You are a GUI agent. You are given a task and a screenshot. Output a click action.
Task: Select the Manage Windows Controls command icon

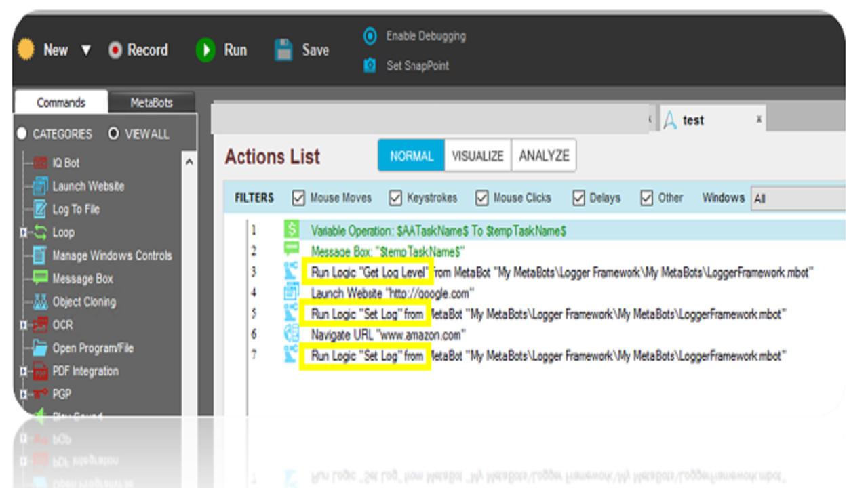41,256
